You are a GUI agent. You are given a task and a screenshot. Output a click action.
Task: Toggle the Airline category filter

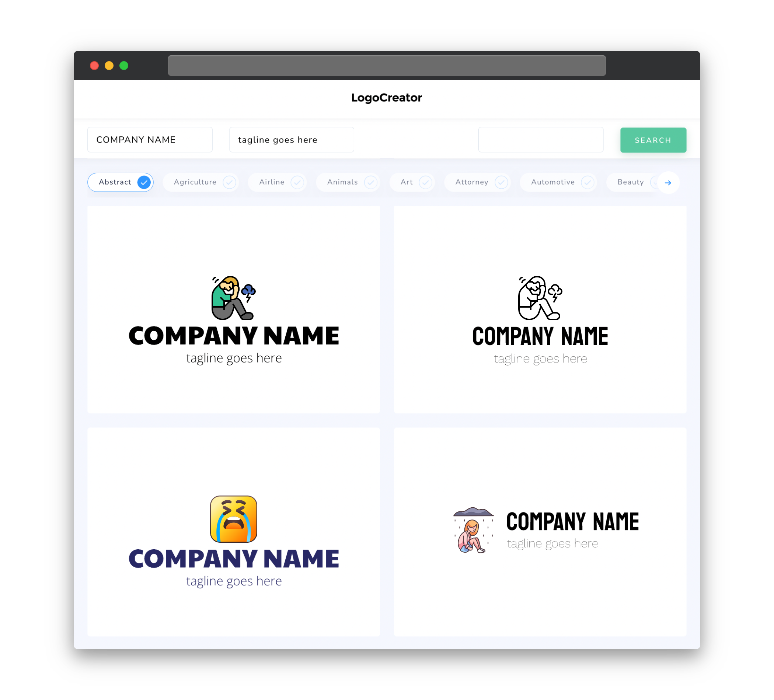(x=279, y=182)
